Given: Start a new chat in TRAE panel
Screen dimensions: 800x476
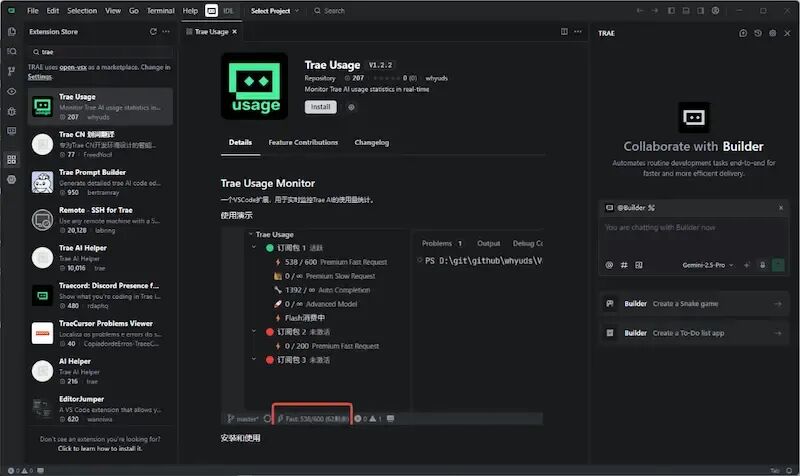Looking at the screenshot, I should (x=743, y=33).
